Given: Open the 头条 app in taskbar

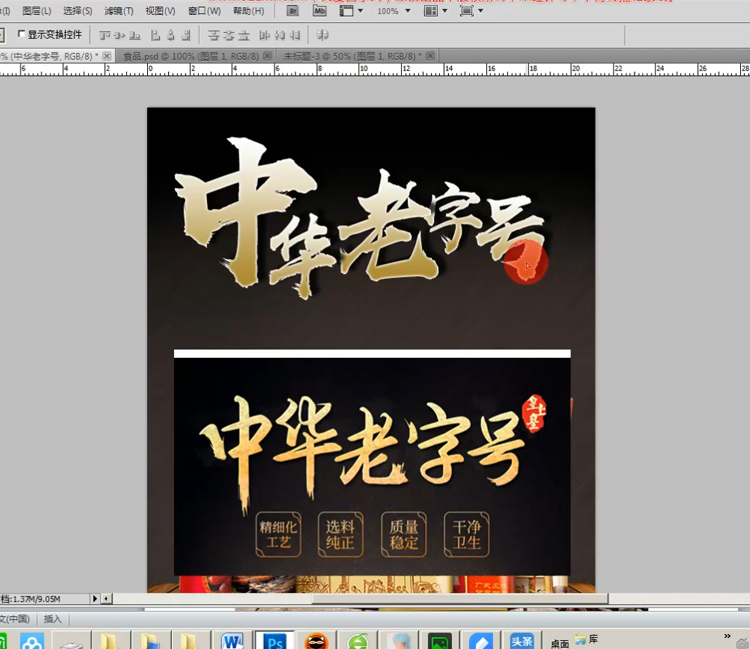Looking at the screenshot, I should click(x=521, y=641).
